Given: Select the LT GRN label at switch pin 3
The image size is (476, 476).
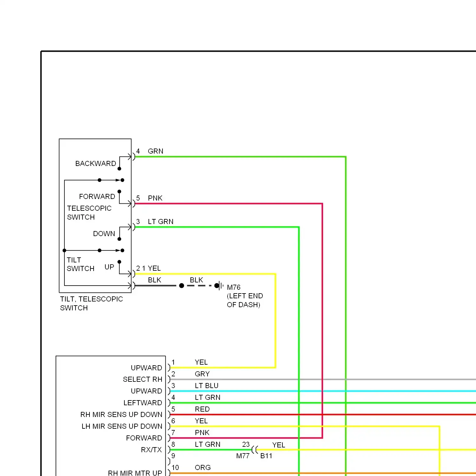Looking at the screenshot, I should tap(161, 221).
